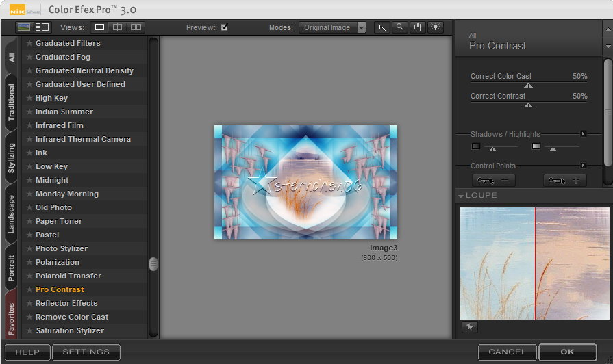Activate the zoom magnifier tool
The width and height of the screenshot is (613, 364).
[400, 27]
